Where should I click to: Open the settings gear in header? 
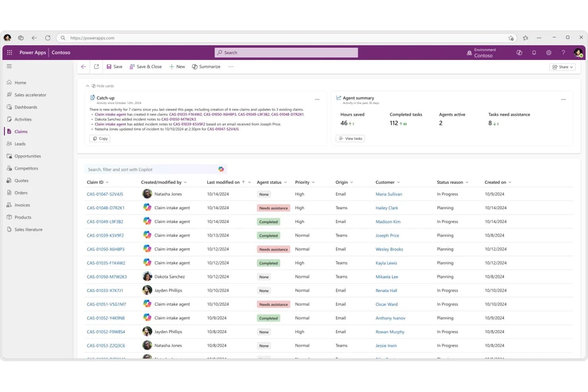(x=549, y=52)
